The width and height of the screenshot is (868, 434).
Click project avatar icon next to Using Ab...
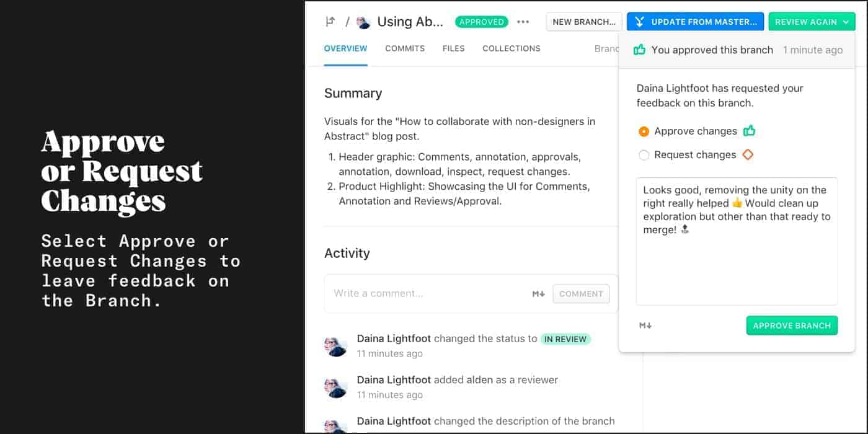click(363, 22)
